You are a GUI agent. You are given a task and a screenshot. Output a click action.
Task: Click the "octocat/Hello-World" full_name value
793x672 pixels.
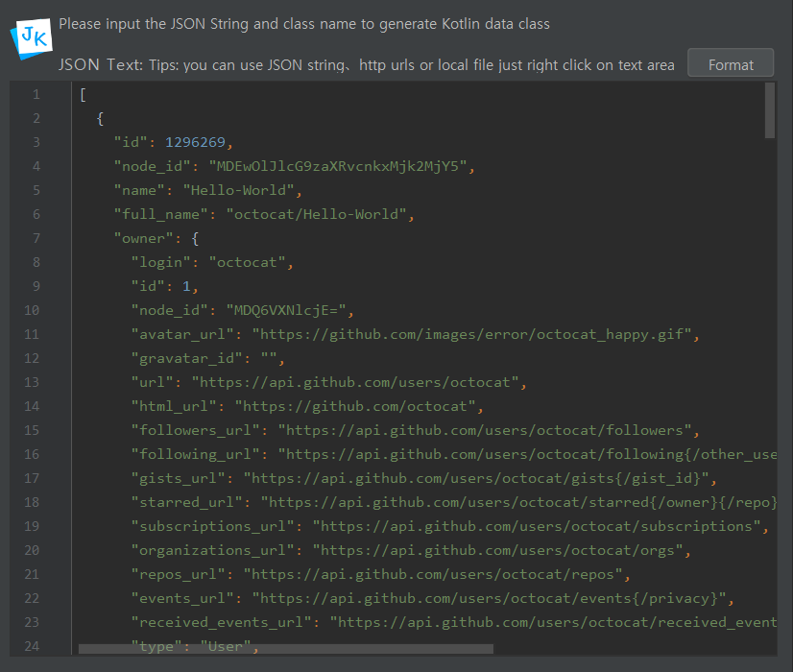pos(316,214)
